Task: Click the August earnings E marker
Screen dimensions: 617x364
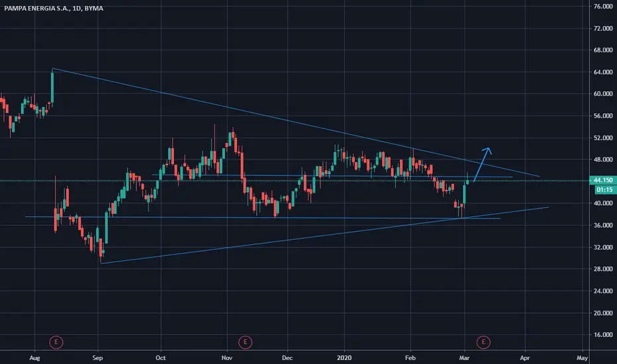Action: 56,342
